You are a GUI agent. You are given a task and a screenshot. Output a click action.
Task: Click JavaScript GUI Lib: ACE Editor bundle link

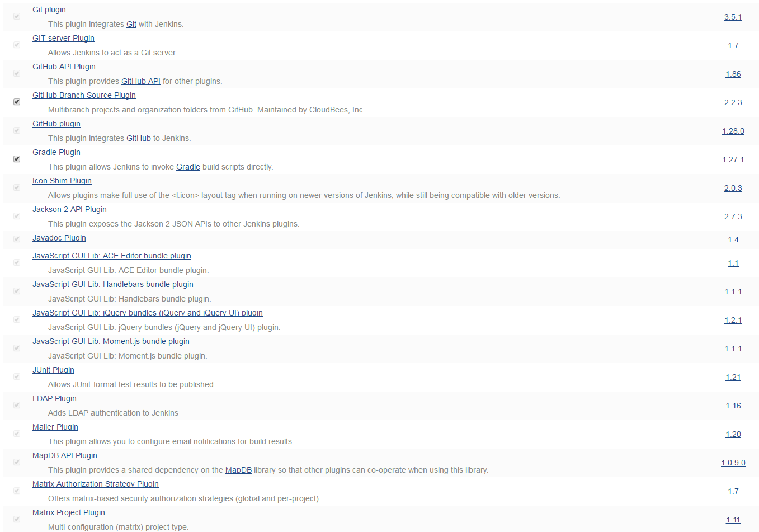[112, 256]
